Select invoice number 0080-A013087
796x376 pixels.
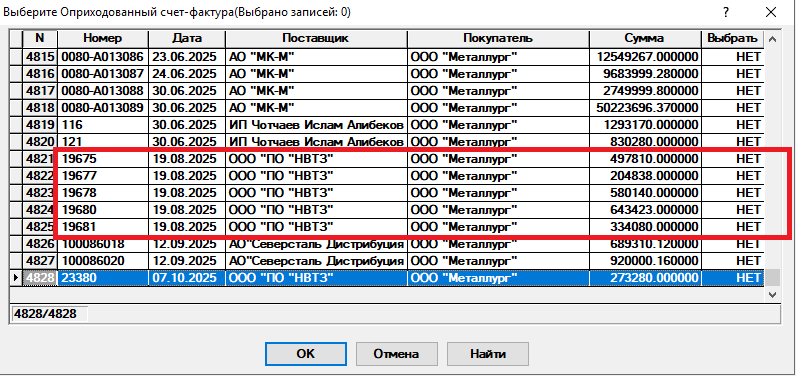(x=103, y=74)
